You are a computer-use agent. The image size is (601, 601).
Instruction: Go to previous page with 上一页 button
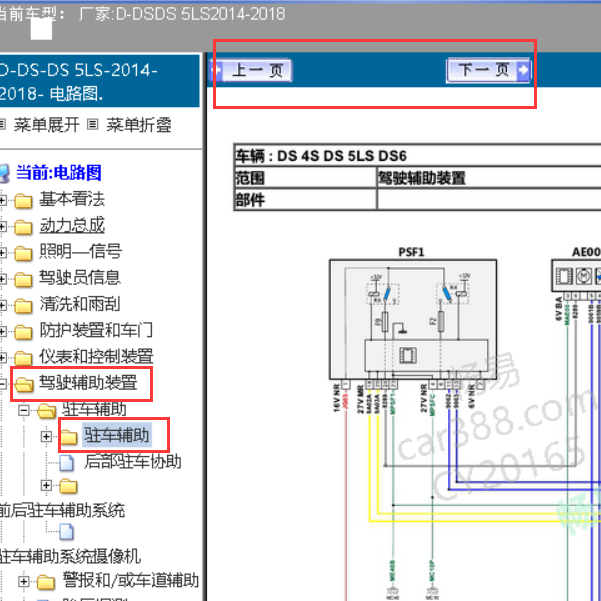coord(251,71)
